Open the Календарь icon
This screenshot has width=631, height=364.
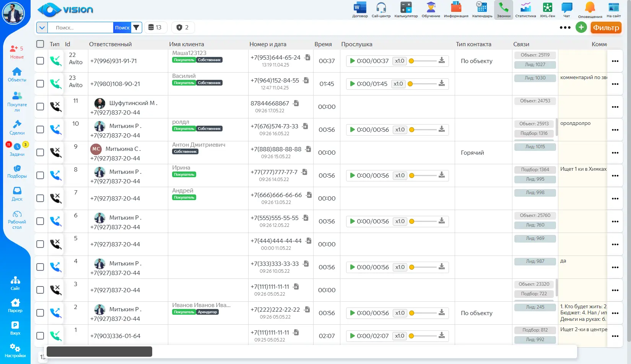point(482,8)
